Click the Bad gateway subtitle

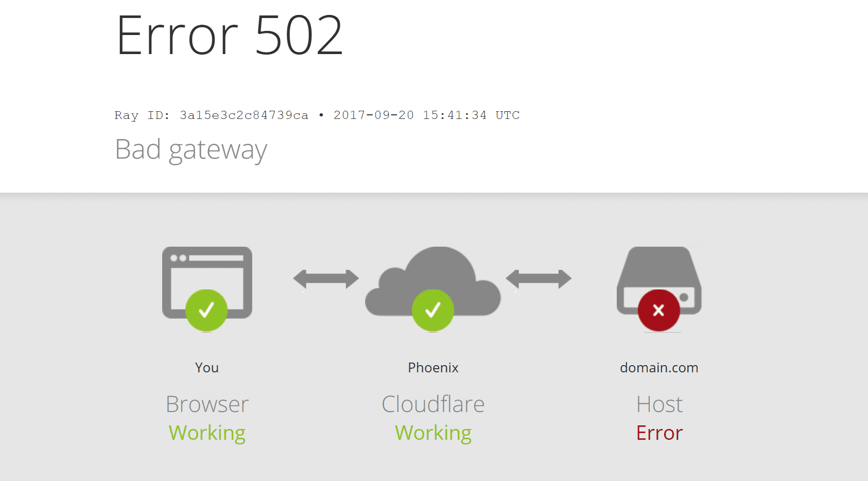click(191, 150)
